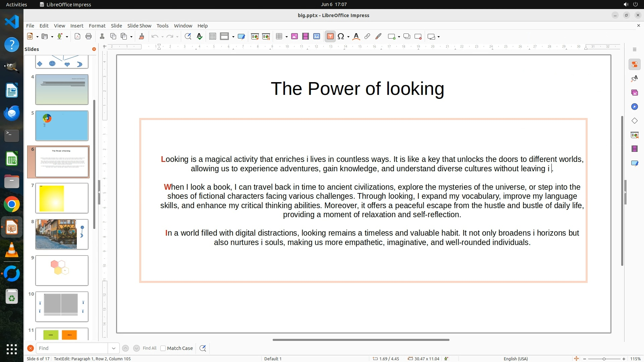Click the Clone Formatting paintbrush icon
The image size is (644, 362).
[141, 37]
